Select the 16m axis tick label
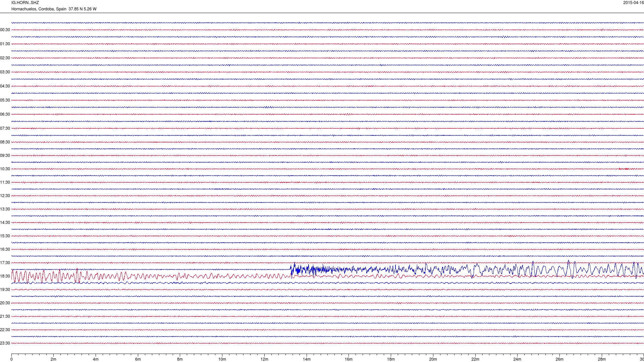This screenshot has width=644, height=362. 349,359
